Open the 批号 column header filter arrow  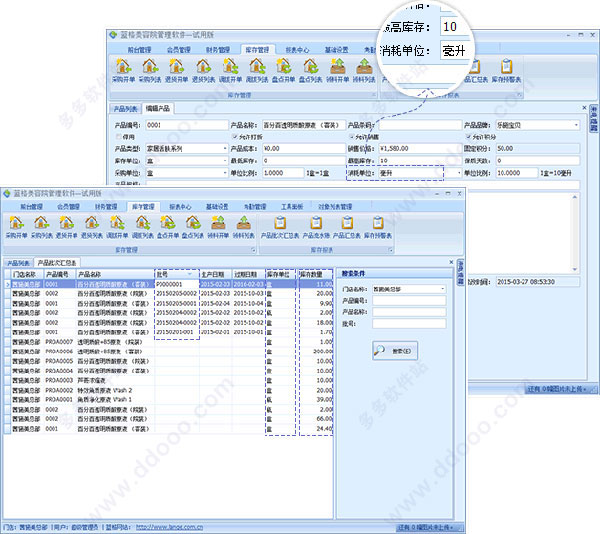[190, 274]
